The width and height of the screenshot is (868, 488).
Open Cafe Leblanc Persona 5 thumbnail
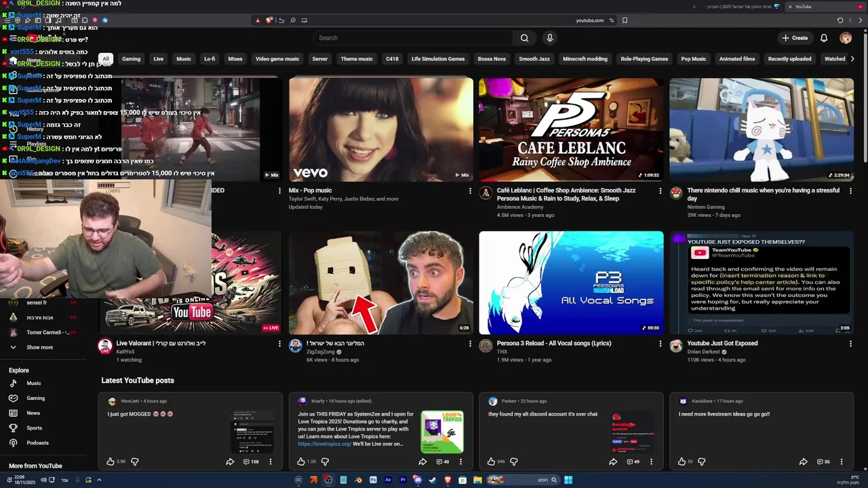point(571,129)
